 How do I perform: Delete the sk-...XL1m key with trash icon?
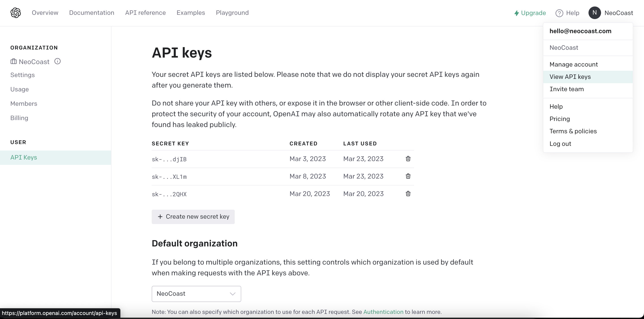point(408,176)
